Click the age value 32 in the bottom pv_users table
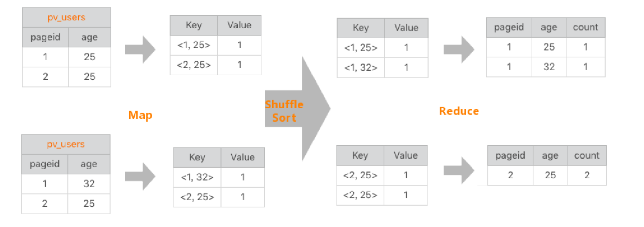Viewport: 644px width, 227px height. point(89,184)
